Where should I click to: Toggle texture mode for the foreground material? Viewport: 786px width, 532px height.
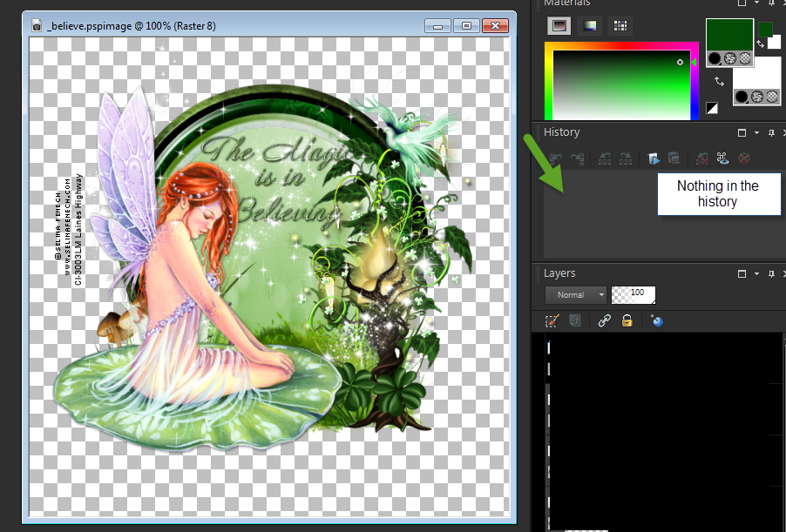pyautogui.click(x=729, y=59)
